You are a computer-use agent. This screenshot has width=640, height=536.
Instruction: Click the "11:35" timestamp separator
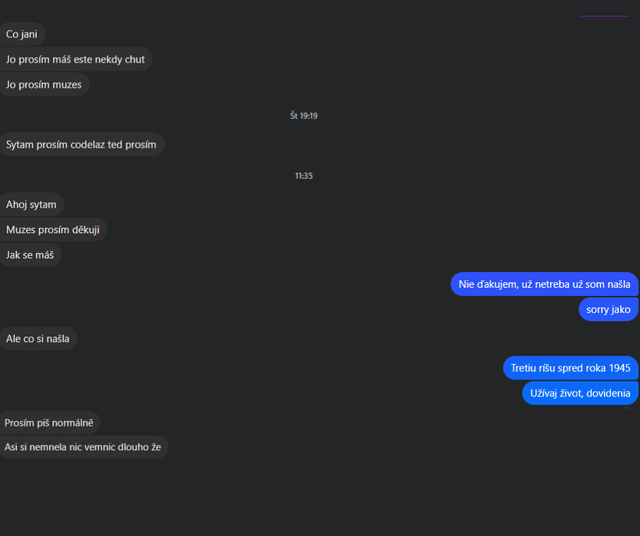click(304, 176)
